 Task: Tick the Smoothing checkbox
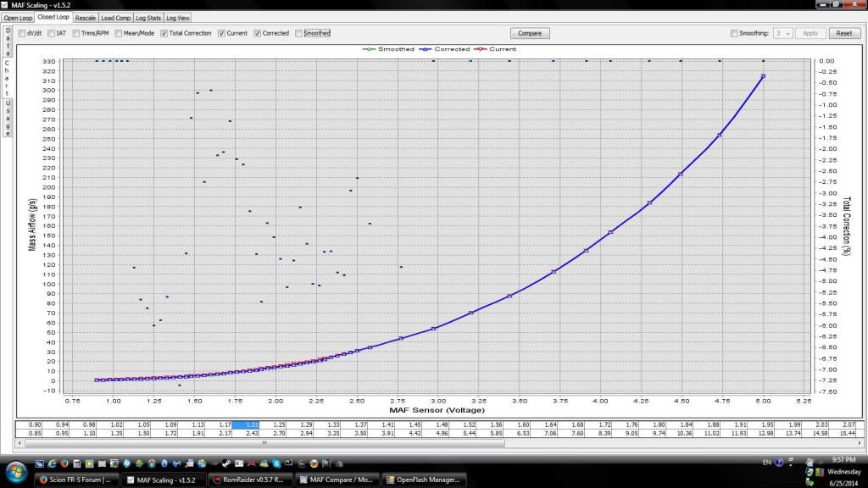point(733,33)
